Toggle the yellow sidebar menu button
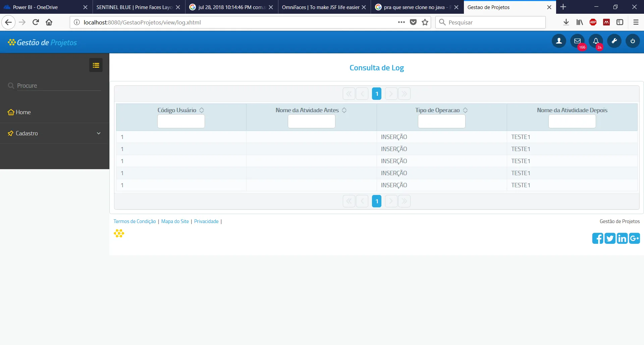Viewport: 644px width, 345px height. pos(96,65)
